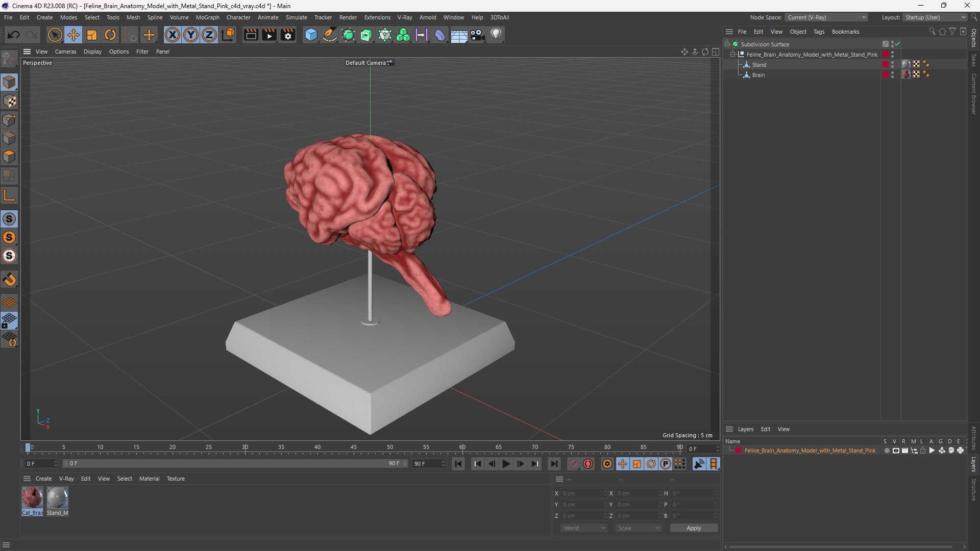This screenshot has width=980, height=551.
Task: Click the Floor grid object icon
Action: 459,35
